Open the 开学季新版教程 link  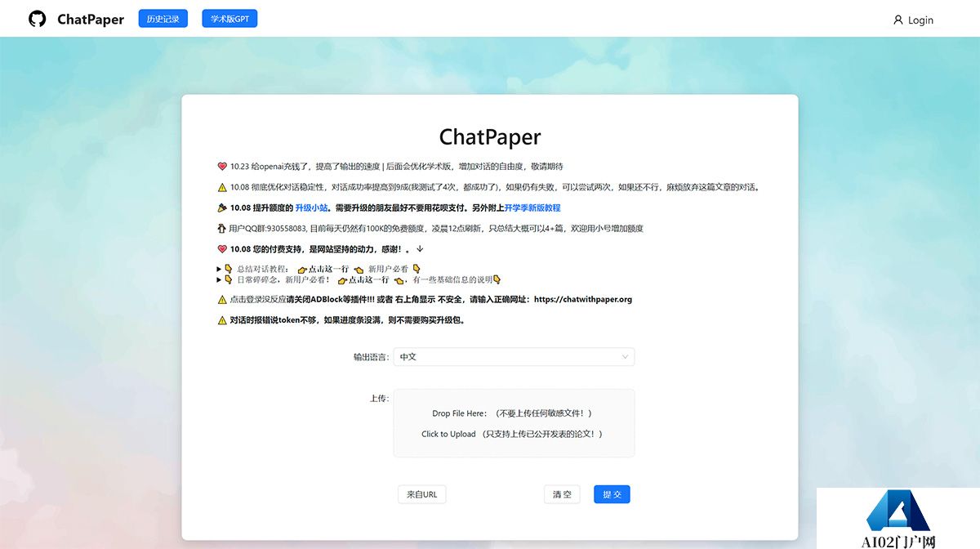tap(532, 208)
